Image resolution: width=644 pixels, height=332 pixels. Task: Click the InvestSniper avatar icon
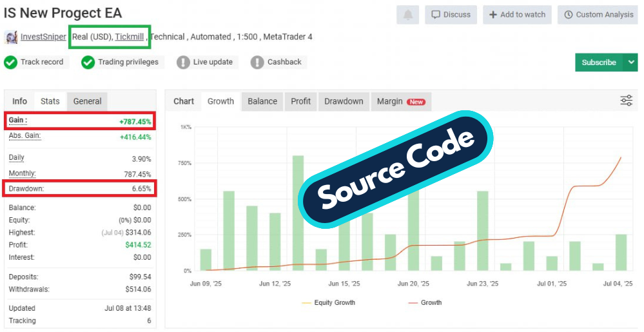coord(11,37)
